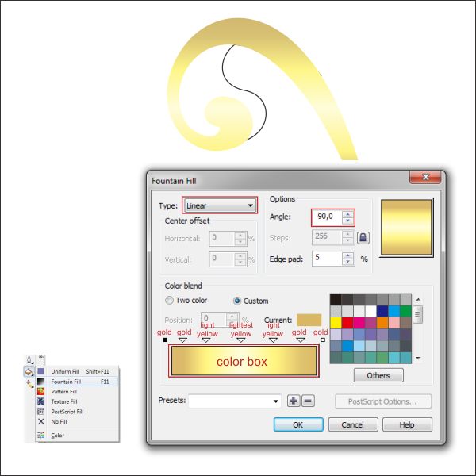Pick the yellow swatch in the palette
Screen dimensions: 476x476
pos(336,323)
